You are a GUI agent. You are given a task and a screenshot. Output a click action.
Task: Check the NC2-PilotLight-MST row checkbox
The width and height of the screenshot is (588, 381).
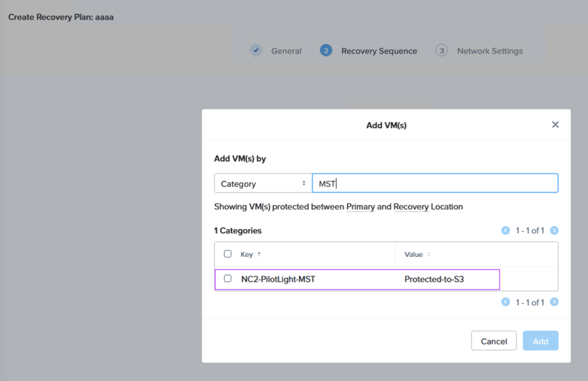227,279
